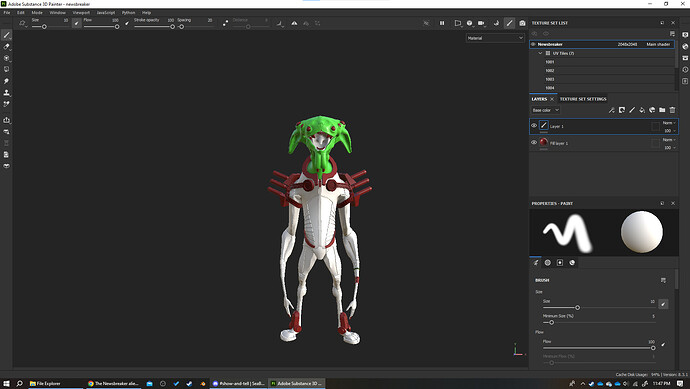Take a viewport screenshot with camera icon
This screenshot has width=690, height=389.
(522, 23)
